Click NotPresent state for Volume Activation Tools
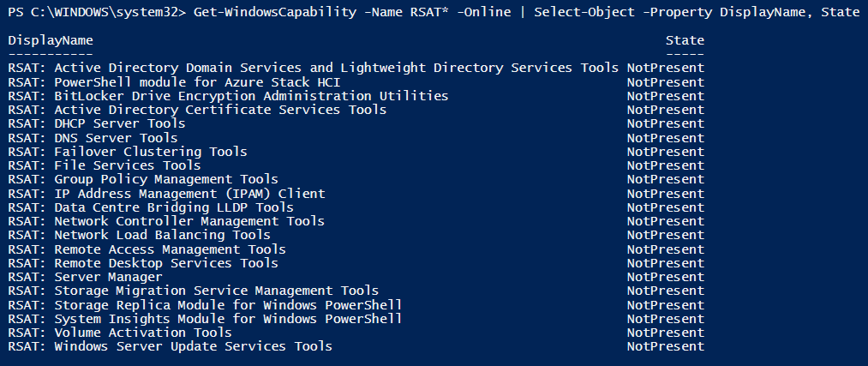868x366 pixels. (x=666, y=333)
